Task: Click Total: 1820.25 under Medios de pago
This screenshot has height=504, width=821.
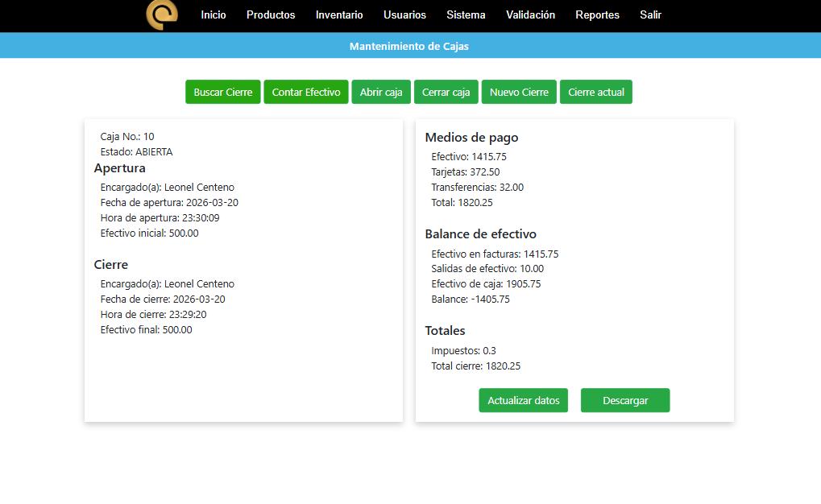Action: click(462, 203)
